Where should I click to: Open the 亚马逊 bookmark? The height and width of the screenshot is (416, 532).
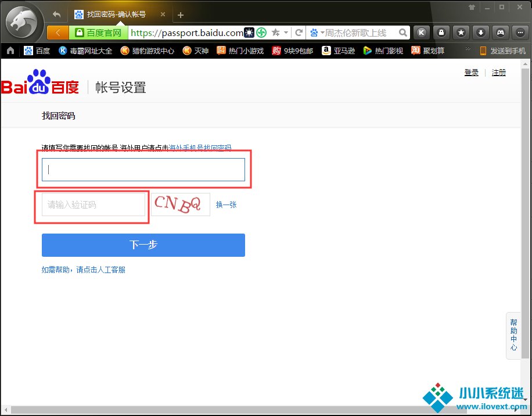tap(340, 51)
